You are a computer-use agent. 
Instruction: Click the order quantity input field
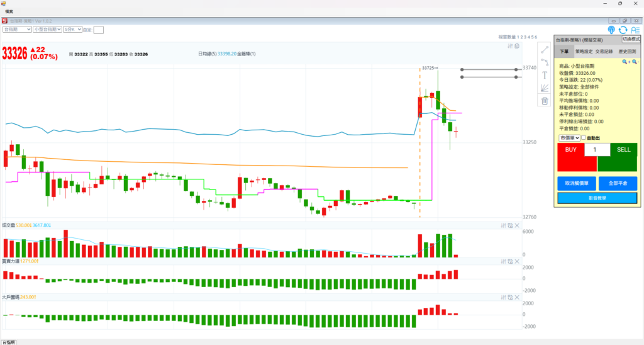(597, 150)
